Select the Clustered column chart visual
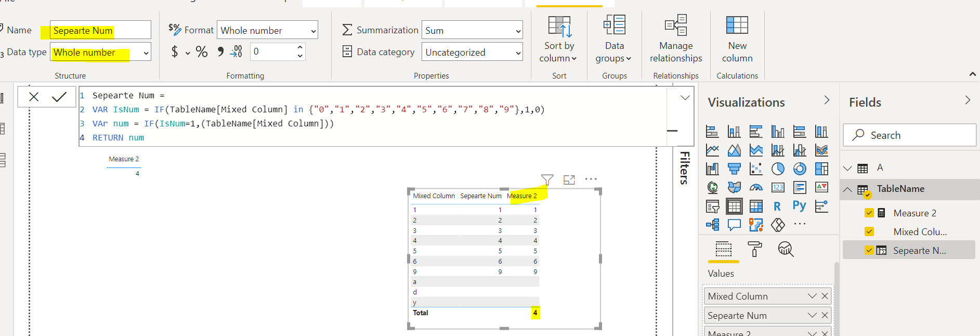Screen dimensions: 980x336 pos(778,131)
